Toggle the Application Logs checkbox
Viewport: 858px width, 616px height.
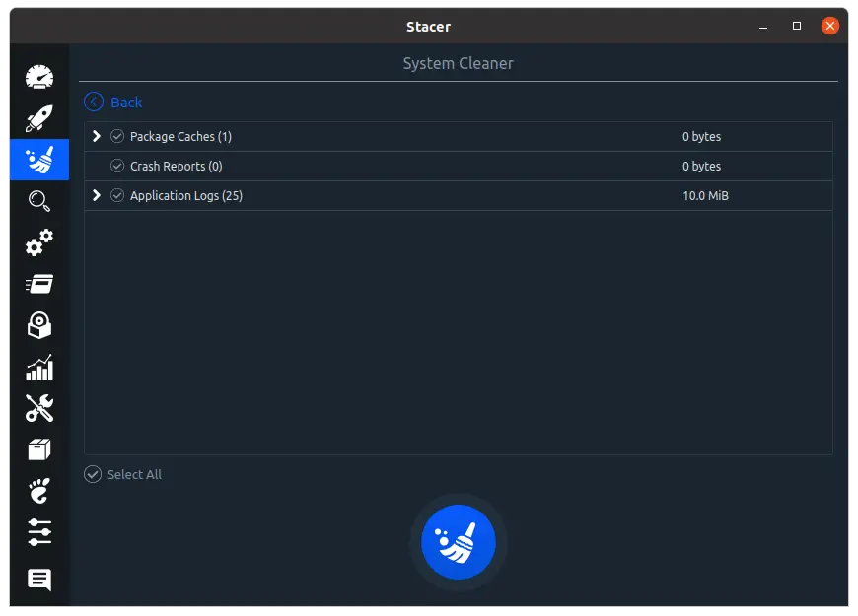[x=117, y=195]
